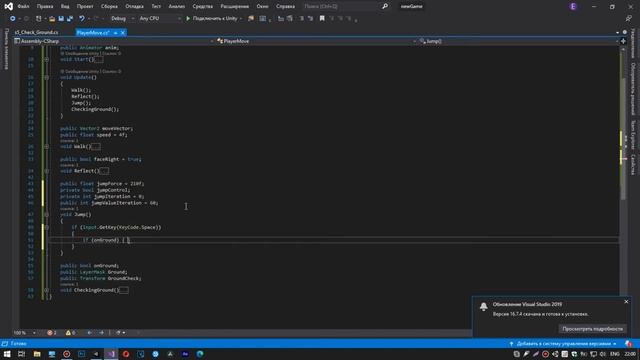The height and width of the screenshot is (360, 640).
Task: Collapse the if Input.GetKey block
Action: point(47,227)
